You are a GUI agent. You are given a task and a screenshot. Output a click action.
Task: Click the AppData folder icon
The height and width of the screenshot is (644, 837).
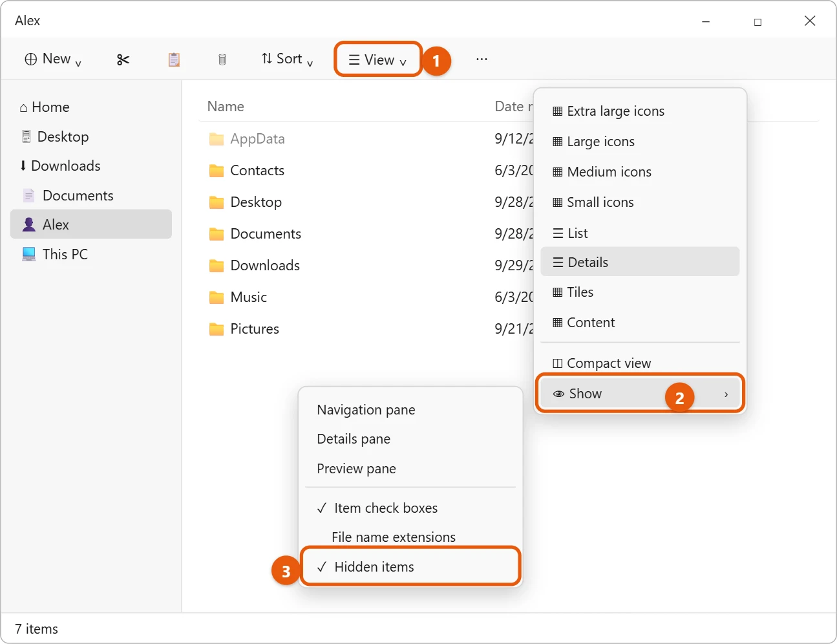(217, 139)
